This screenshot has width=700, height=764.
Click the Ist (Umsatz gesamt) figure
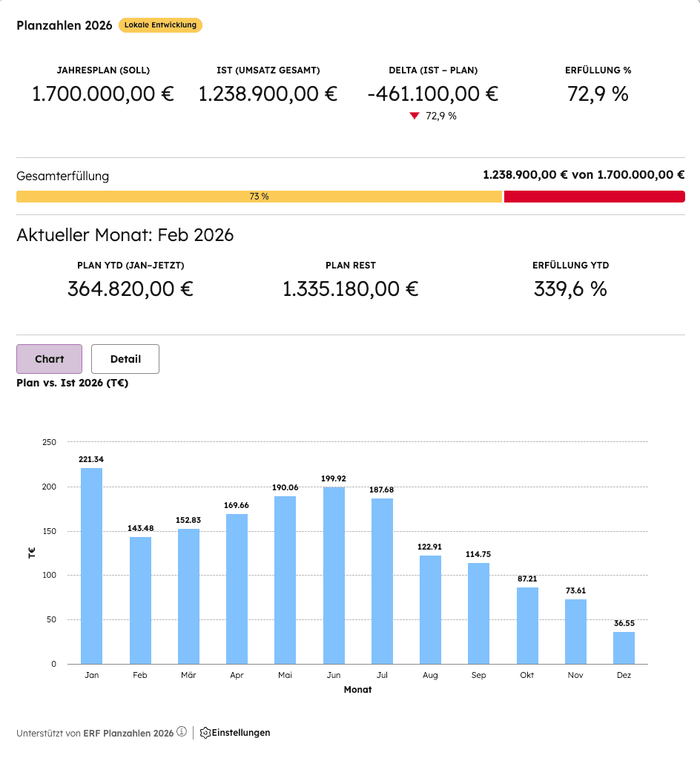click(268, 94)
